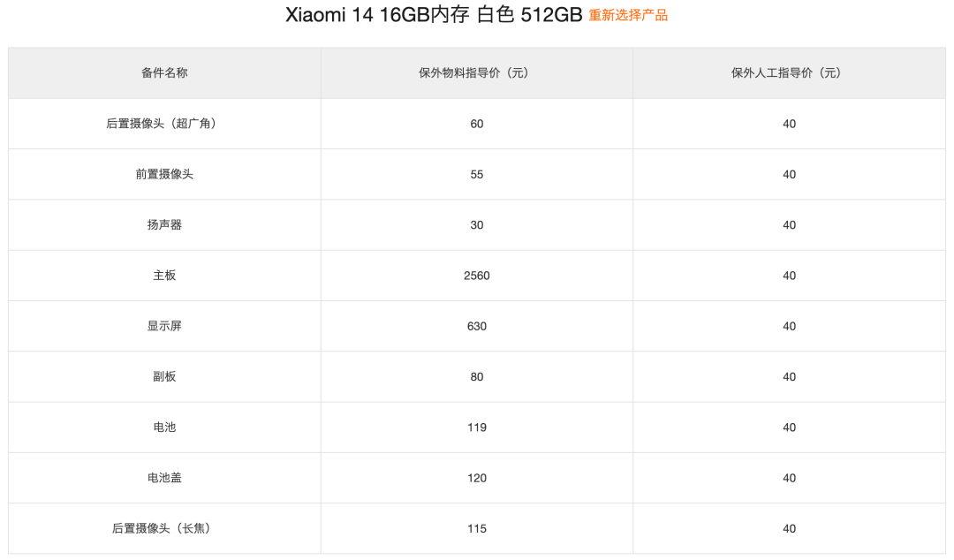Click the 副板 part name cell
The width and height of the screenshot is (954, 560).
pos(164,376)
